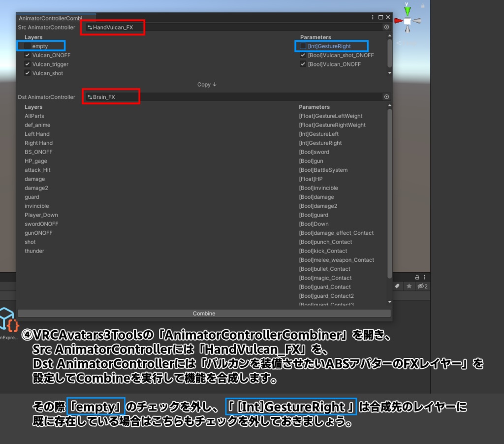The height and width of the screenshot is (444, 504).
Task: Uncheck the Vulcan_trigger layer checkbox
Action: click(x=28, y=64)
